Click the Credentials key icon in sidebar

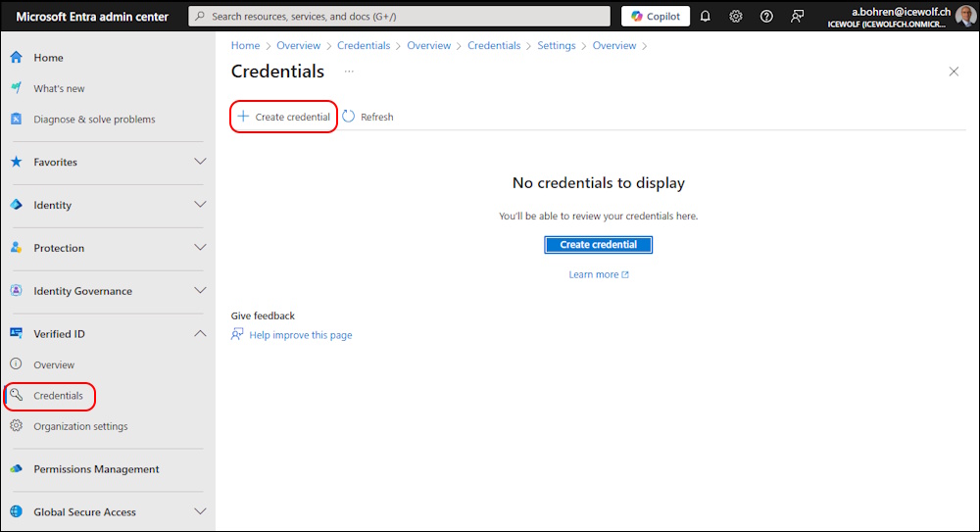(17, 395)
